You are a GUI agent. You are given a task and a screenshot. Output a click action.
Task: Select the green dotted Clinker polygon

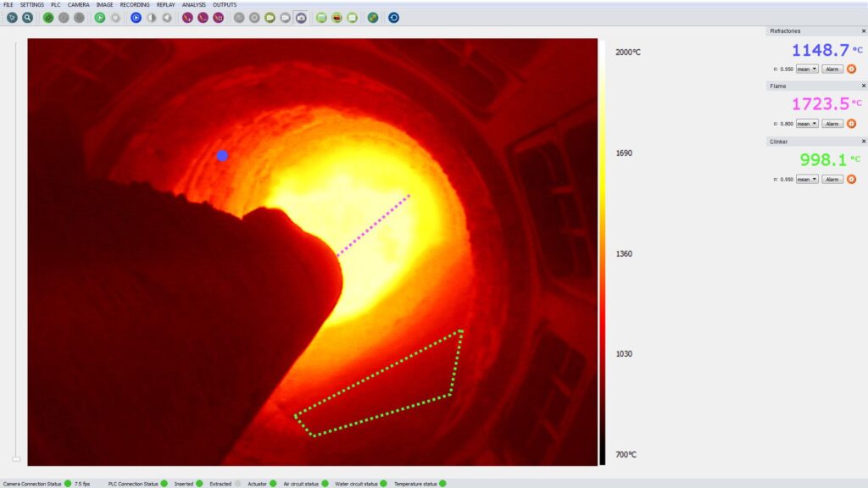point(379,383)
